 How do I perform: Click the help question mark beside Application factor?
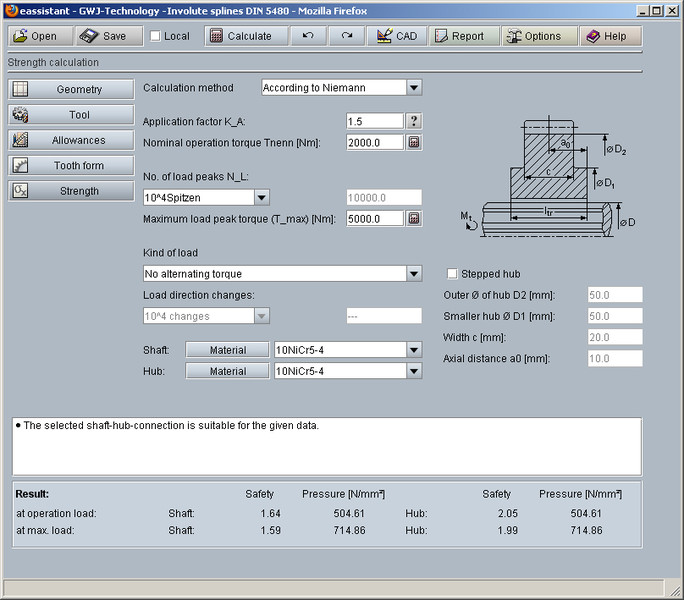pos(414,121)
